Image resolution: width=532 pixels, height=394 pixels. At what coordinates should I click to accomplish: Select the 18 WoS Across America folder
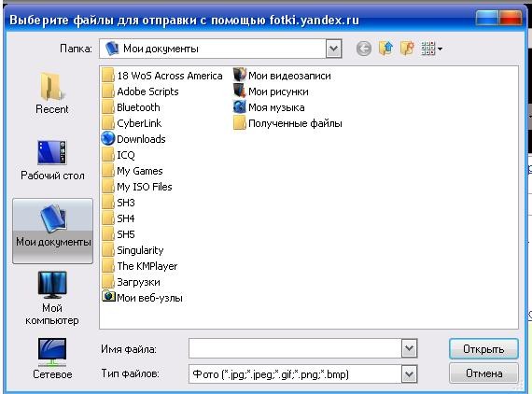162,76
